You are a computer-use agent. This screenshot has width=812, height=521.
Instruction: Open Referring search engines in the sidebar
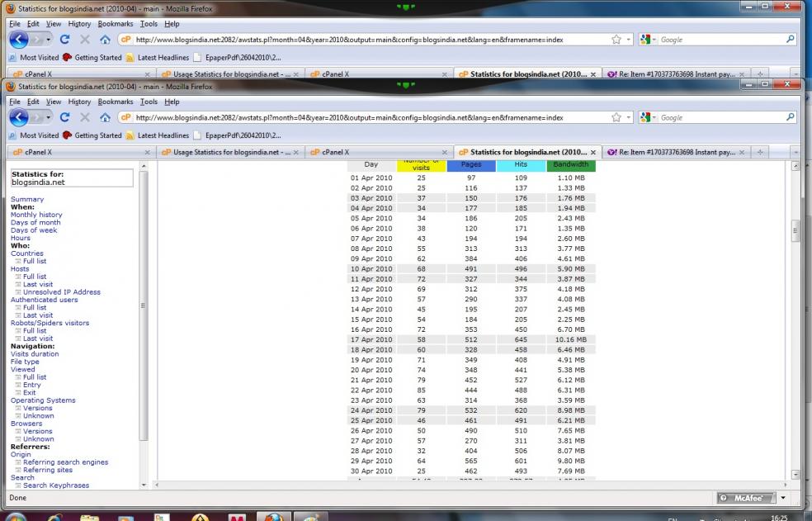pyautogui.click(x=65, y=462)
